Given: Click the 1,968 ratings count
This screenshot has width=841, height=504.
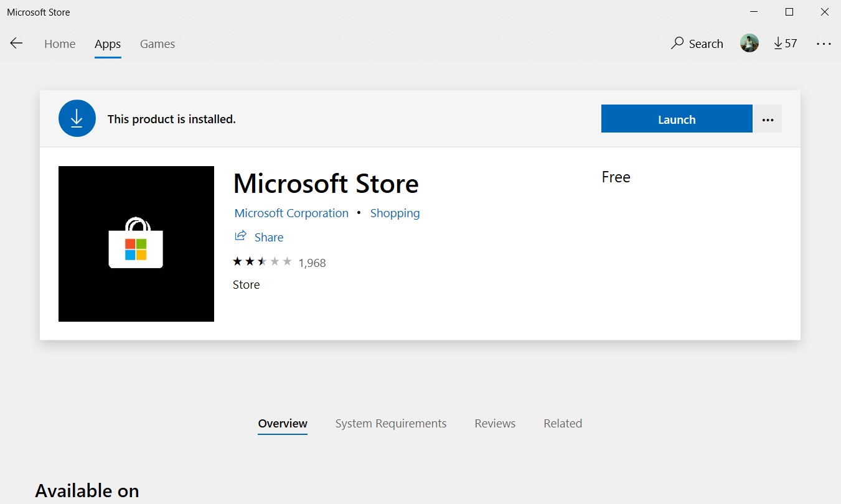Looking at the screenshot, I should (x=312, y=263).
